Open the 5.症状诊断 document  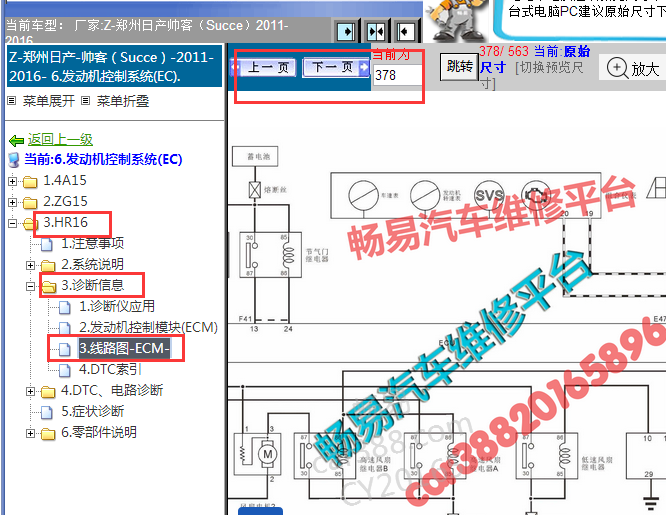coord(93,411)
